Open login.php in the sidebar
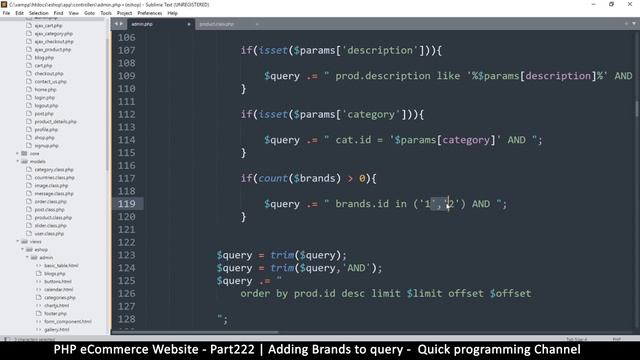Viewport: 640px width, 360px height. click(44, 98)
